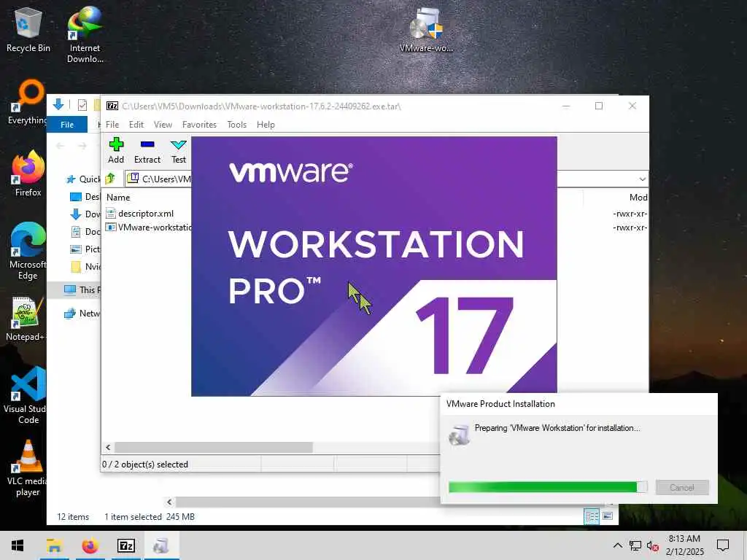Open the 7-Zip View menu
Viewport: 747px width, 560px height.
[x=163, y=124]
